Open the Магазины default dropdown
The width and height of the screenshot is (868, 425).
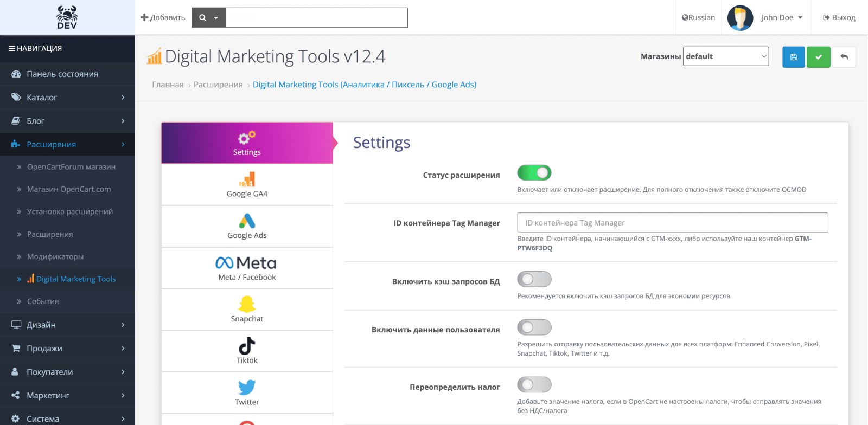point(726,56)
